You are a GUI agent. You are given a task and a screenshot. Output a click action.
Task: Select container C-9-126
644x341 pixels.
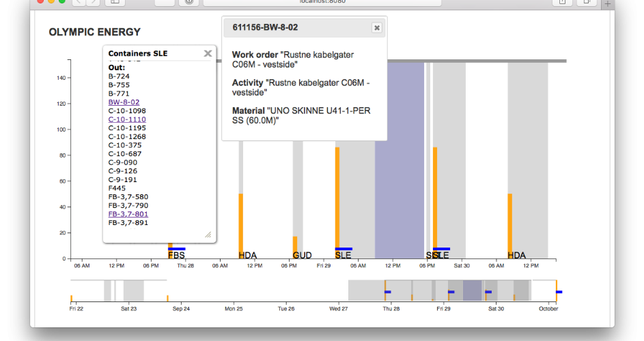pyautogui.click(x=123, y=171)
